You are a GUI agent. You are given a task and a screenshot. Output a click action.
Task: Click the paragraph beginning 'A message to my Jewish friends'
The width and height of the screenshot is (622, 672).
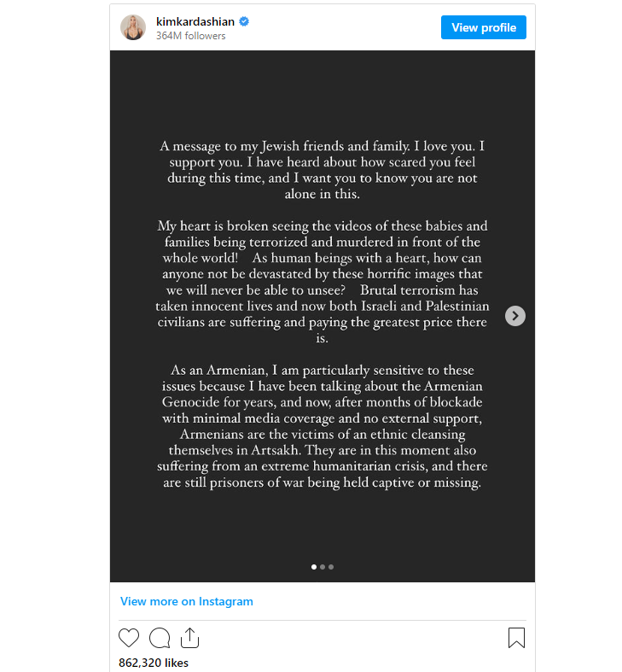[323, 170]
